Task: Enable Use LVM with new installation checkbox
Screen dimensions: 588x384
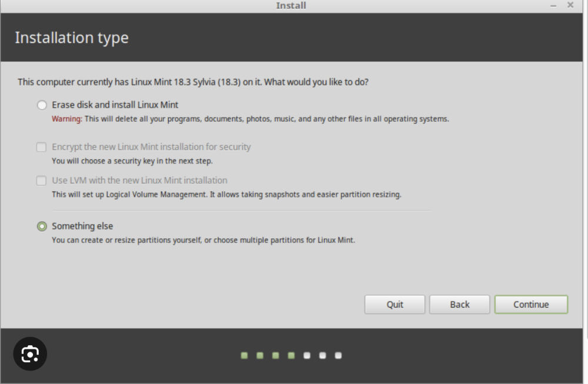Action: tap(41, 181)
